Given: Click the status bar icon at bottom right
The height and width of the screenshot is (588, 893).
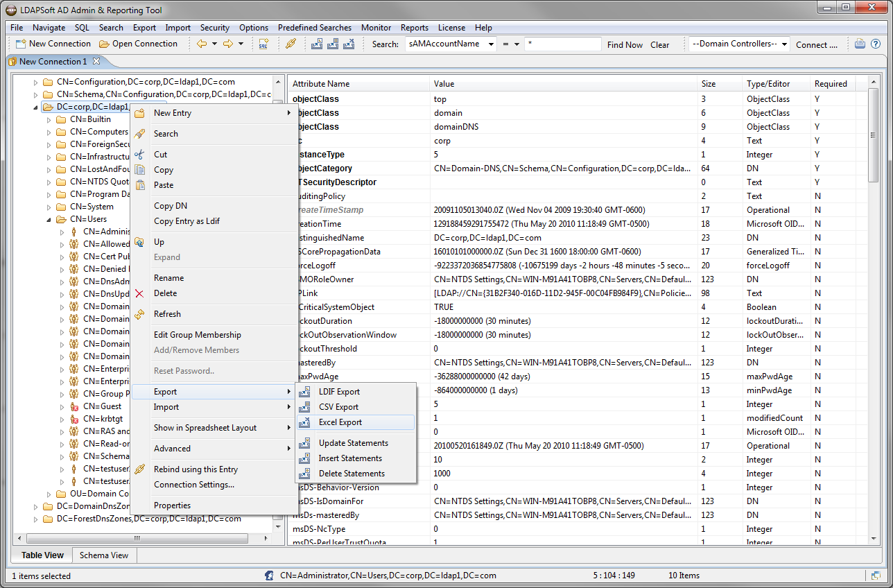Looking at the screenshot, I should tap(876, 576).
